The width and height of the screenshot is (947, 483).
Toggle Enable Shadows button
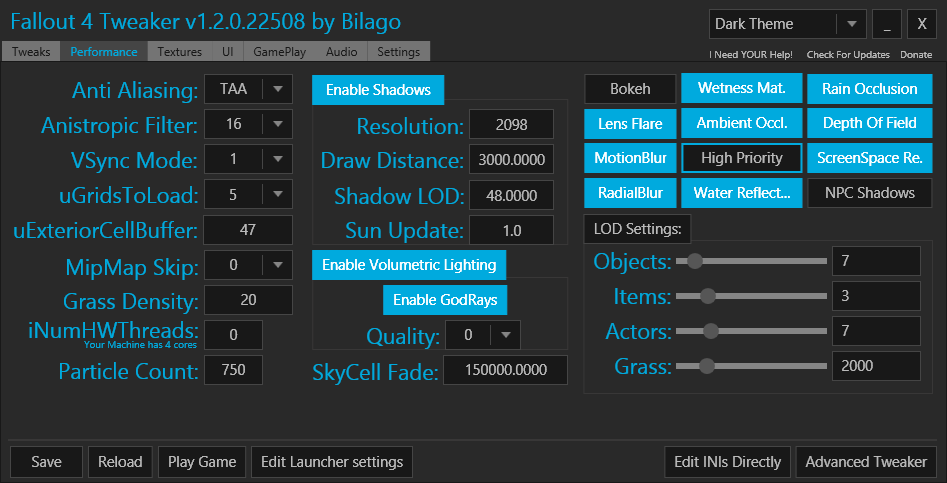pyautogui.click(x=378, y=90)
